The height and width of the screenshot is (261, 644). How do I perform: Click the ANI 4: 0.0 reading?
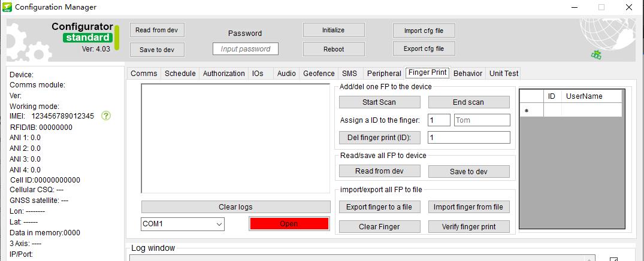point(25,169)
